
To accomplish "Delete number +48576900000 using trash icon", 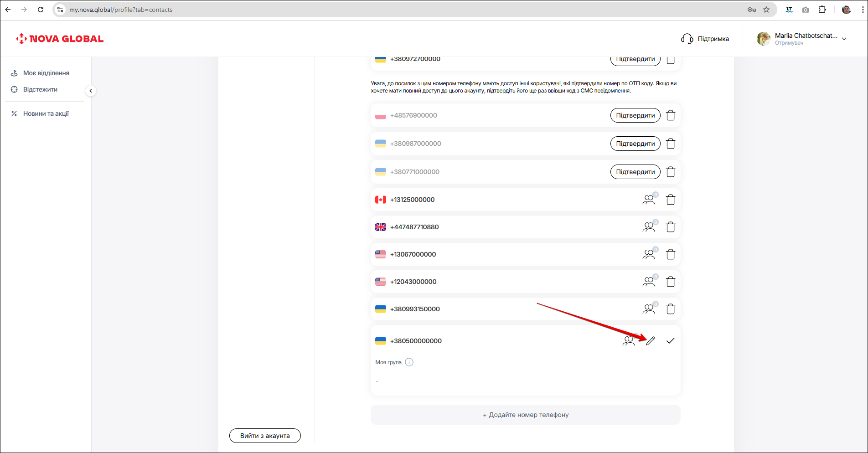I will click(x=671, y=115).
